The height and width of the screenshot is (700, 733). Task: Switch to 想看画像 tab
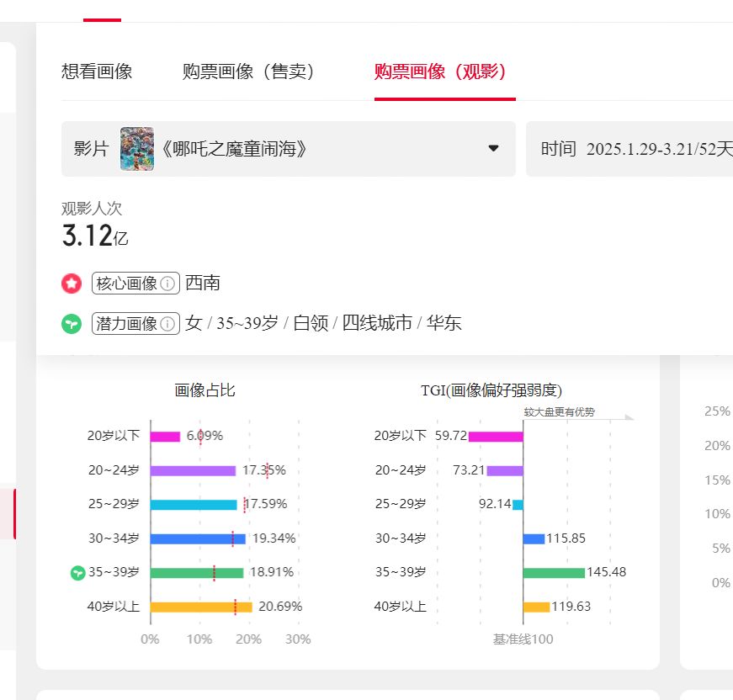pyautogui.click(x=97, y=72)
